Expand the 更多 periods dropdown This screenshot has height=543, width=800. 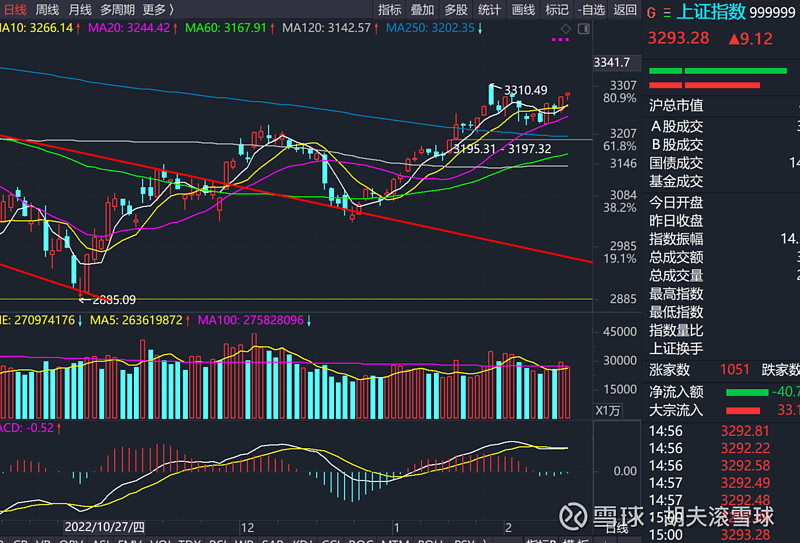(x=157, y=10)
